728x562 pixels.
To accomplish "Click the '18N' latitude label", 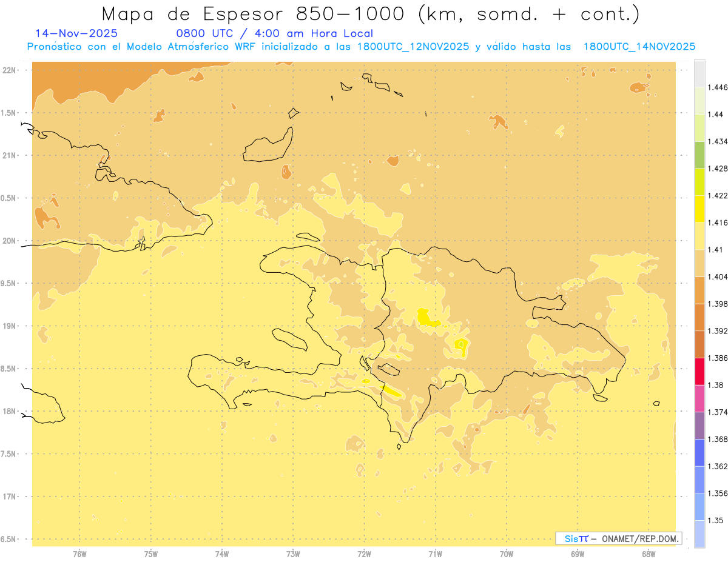I will (x=9, y=411).
